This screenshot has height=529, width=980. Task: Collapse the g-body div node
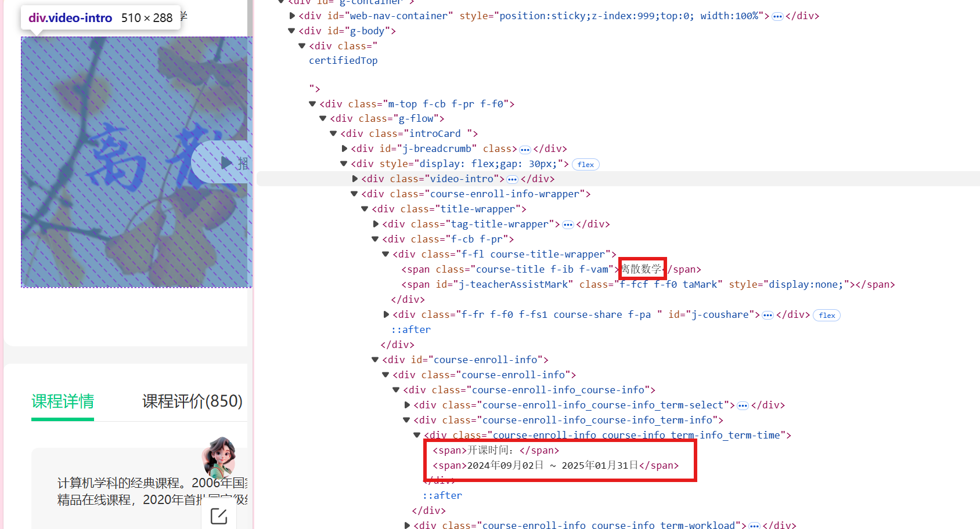292,31
